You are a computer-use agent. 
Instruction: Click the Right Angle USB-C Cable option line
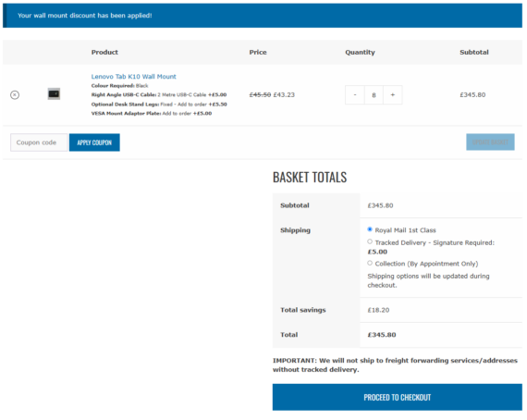(x=159, y=95)
